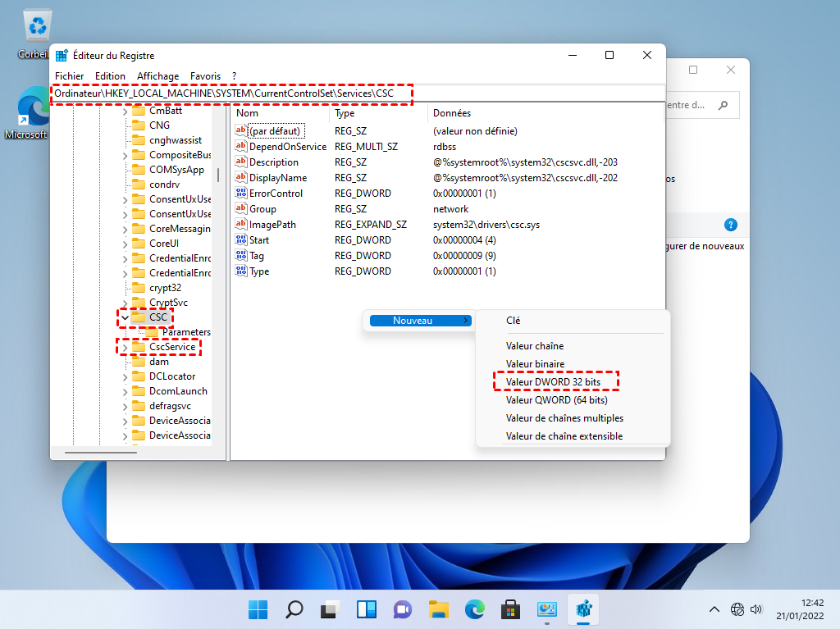Choose Nouveau in the context menu
The height and width of the screenshot is (629, 840).
tap(421, 321)
